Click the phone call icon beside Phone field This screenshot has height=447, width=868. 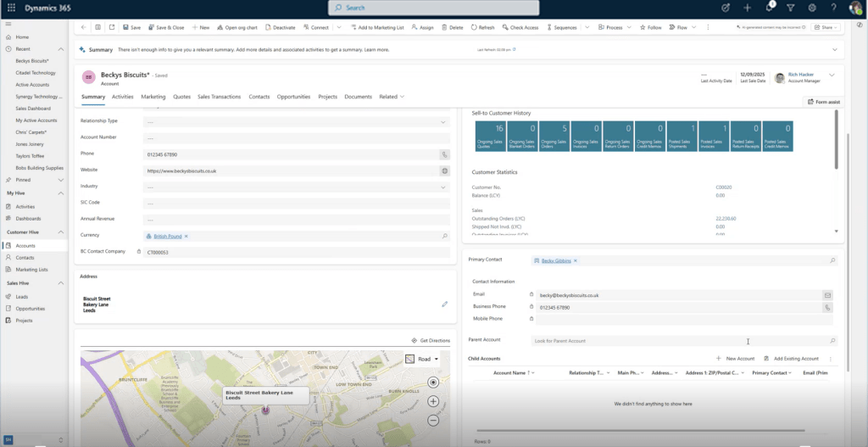point(444,154)
